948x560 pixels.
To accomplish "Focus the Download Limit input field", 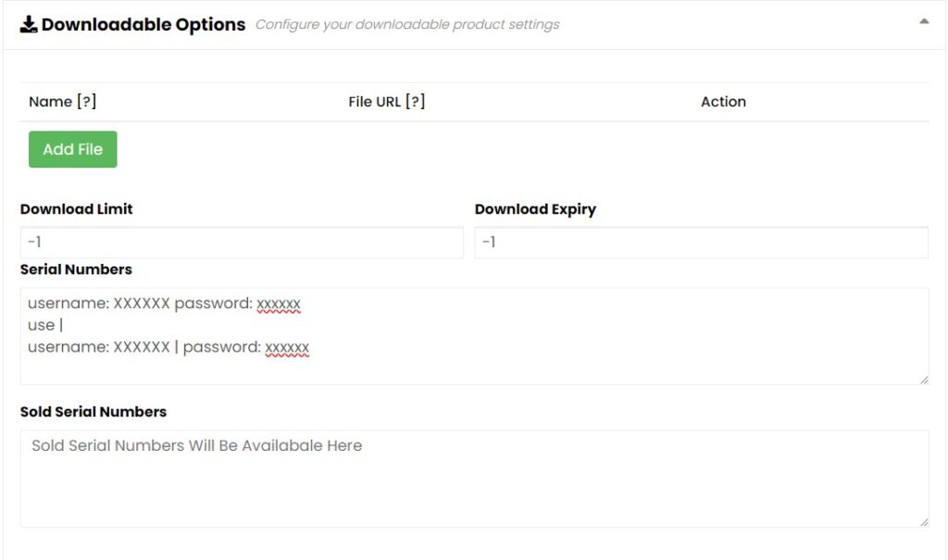I will 242,243.
